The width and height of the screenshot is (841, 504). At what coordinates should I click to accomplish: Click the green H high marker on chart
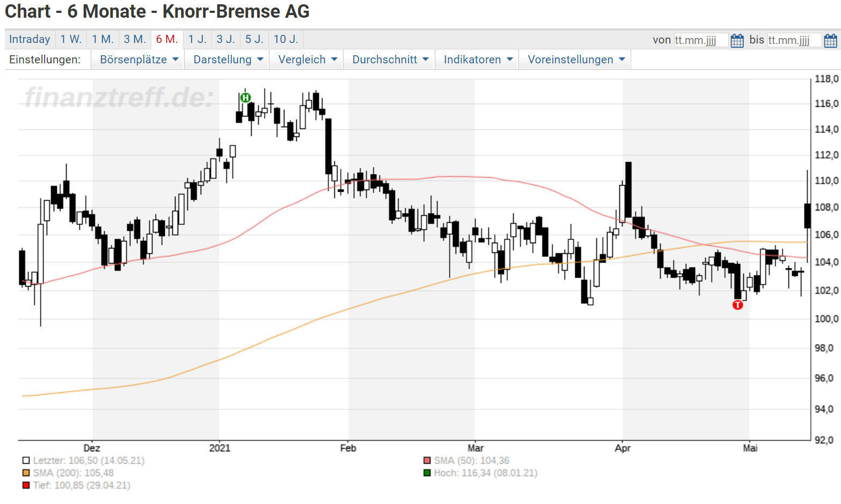click(x=245, y=98)
